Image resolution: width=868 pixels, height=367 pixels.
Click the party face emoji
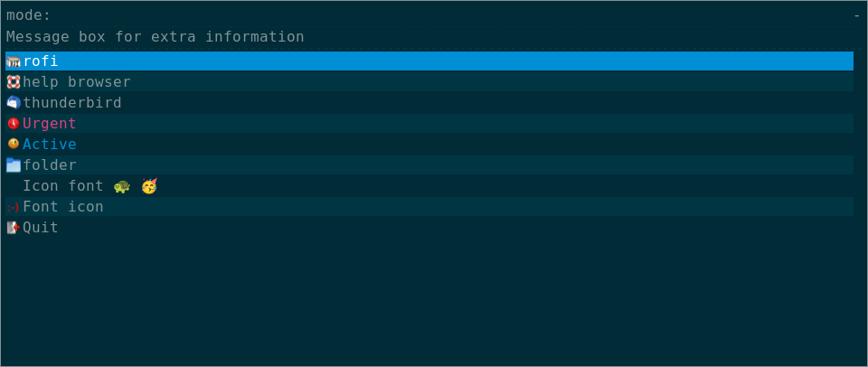pyautogui.click(x=149, y=186)
